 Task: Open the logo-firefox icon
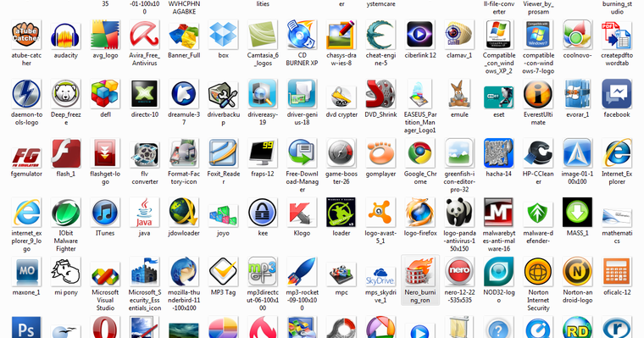[x=420, y=213]
